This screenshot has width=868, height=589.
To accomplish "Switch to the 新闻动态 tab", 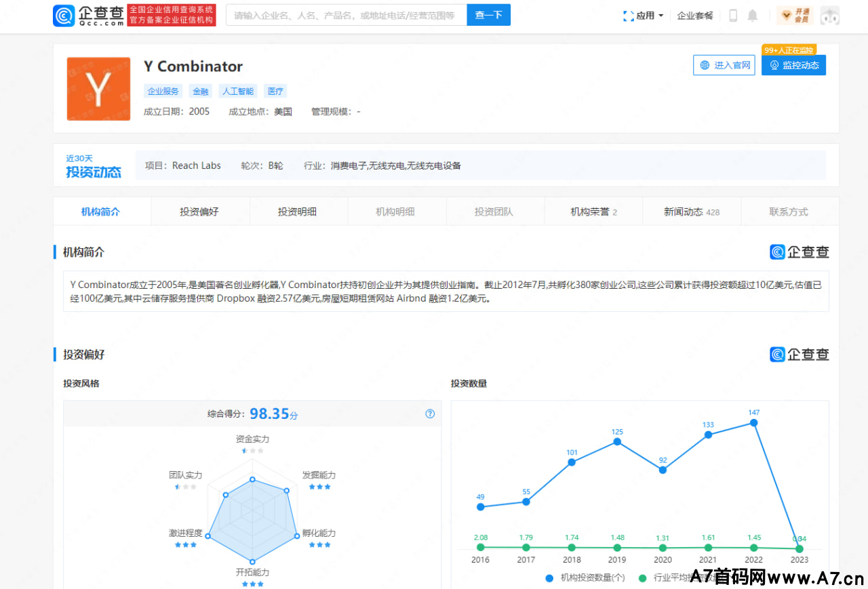I will click(x=691, y=211).
